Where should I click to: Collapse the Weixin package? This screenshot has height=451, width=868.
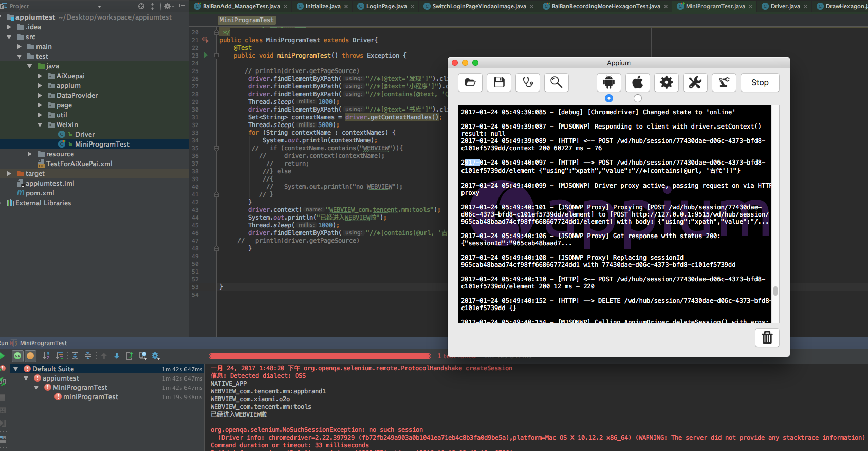[x=40, y=124]
